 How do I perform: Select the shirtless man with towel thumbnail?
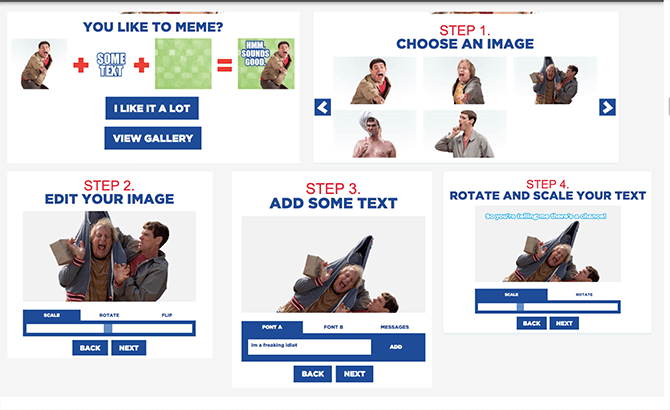coord(374,134)
